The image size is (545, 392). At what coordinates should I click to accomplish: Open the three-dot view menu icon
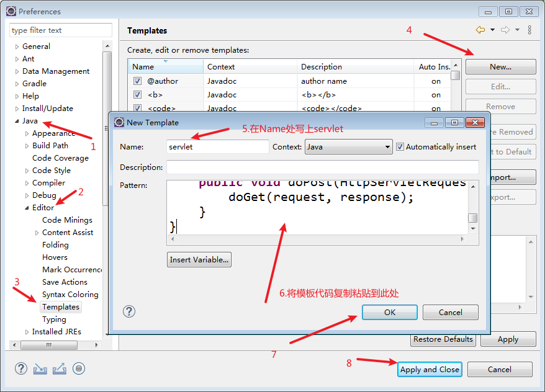(x=529, y=30)
